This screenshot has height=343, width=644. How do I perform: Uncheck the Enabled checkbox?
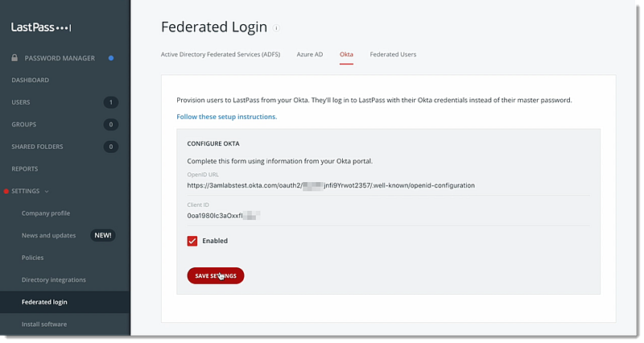(192, 241)
